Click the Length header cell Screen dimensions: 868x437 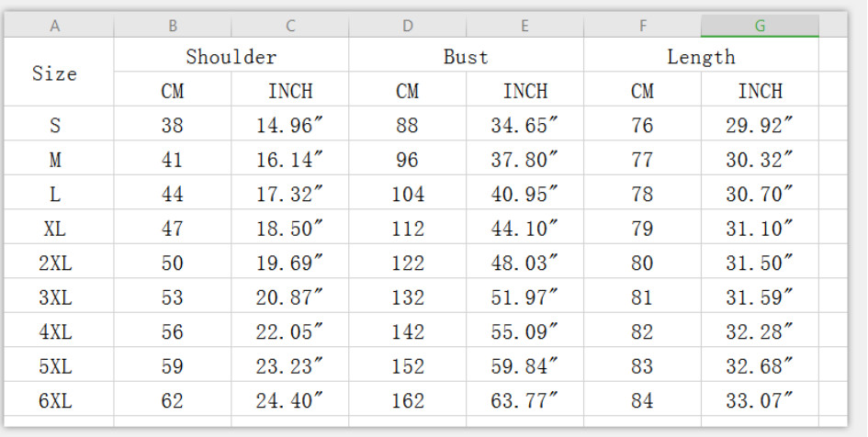coord(701,57)
